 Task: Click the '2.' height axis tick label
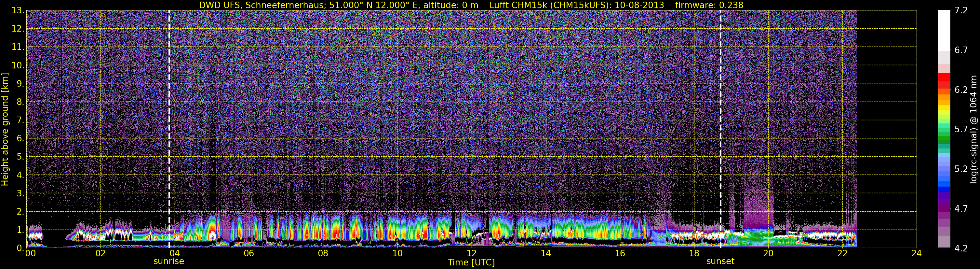(20, 211)
